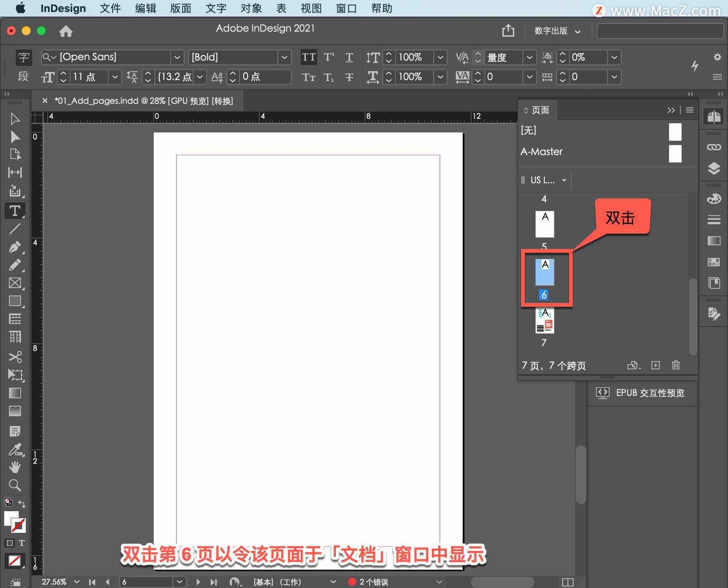The height and width of the screenshot is (588, 728).
Task: Open the 版面 menu
Action: (180, 8)
